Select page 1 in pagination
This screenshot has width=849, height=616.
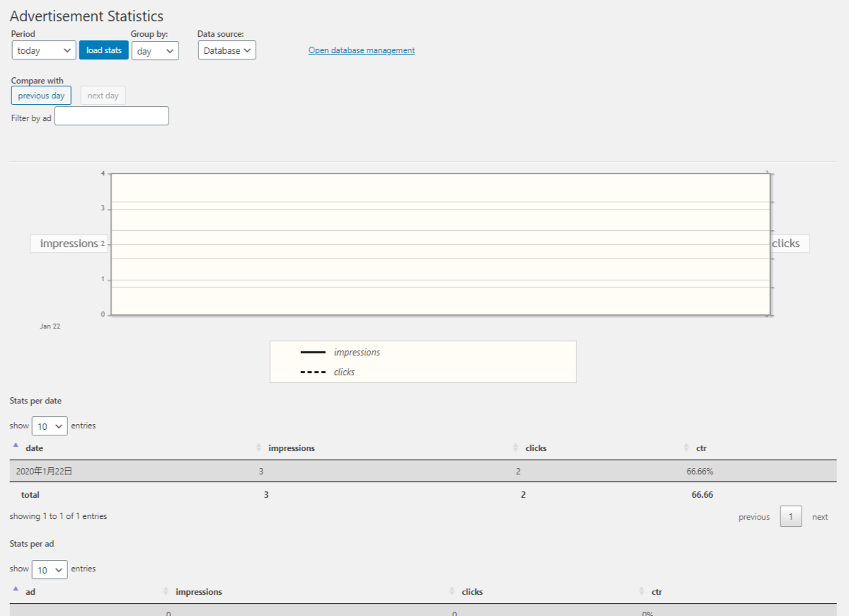(x=790, y=516)
